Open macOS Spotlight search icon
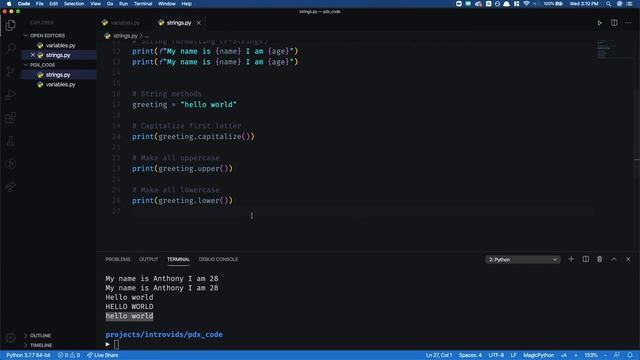The width and height of the screenshot is (640, 360). 609,4
